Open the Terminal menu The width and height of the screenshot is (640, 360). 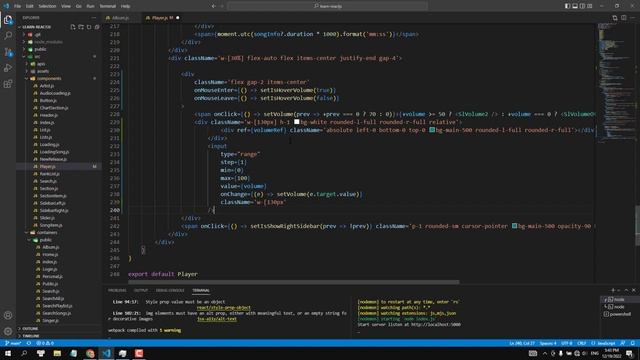click(108, 6)
